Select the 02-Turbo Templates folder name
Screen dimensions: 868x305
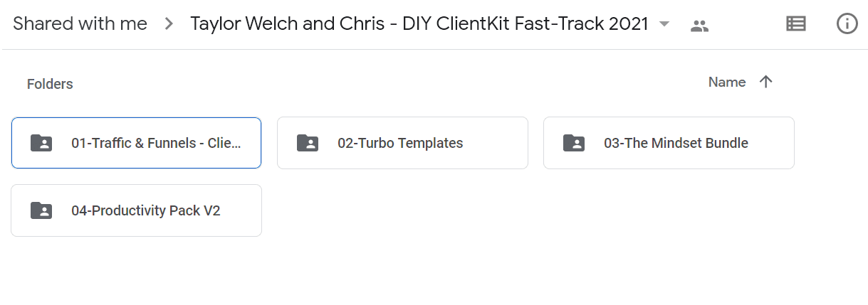click(x=400, y=143)
